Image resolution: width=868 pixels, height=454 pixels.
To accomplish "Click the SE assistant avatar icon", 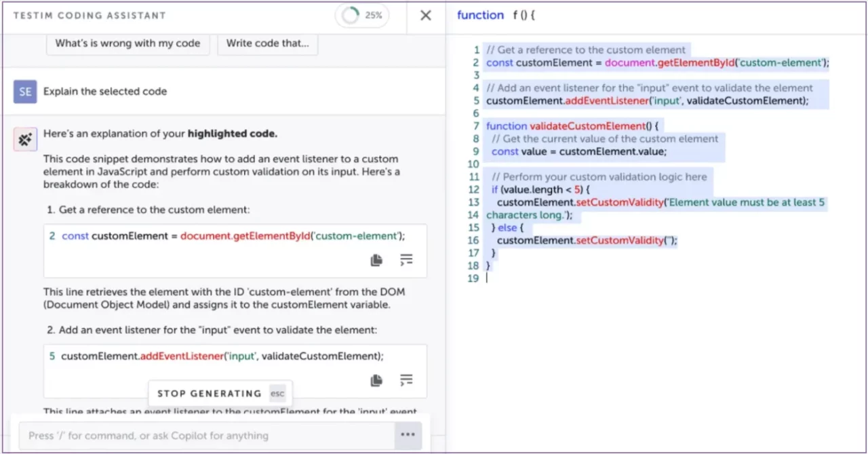I will pyautogui.click(x=24, y=91).
